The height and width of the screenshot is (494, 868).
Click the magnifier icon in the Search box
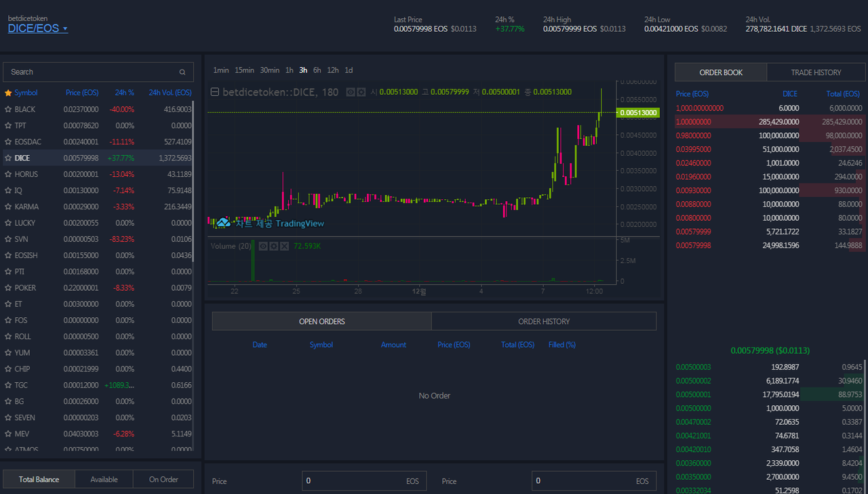pos(182,72)
